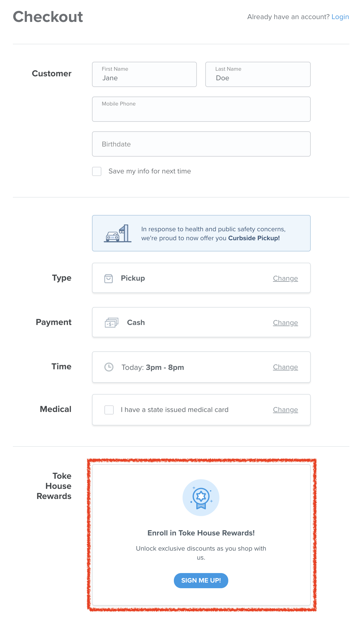Change the order Type from Pickup
This screenshot has height=623, width=364.
click(285, 278)
